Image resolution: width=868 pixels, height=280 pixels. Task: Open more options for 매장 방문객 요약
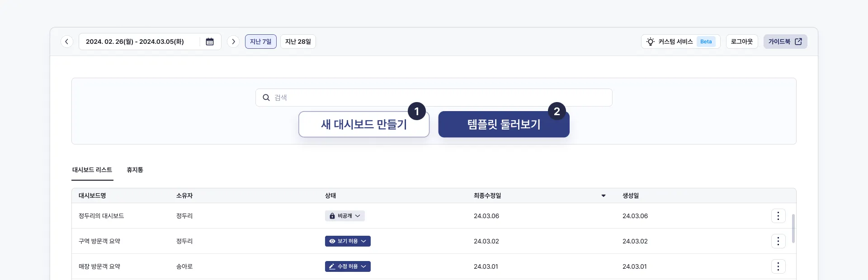tap(778, 266)
